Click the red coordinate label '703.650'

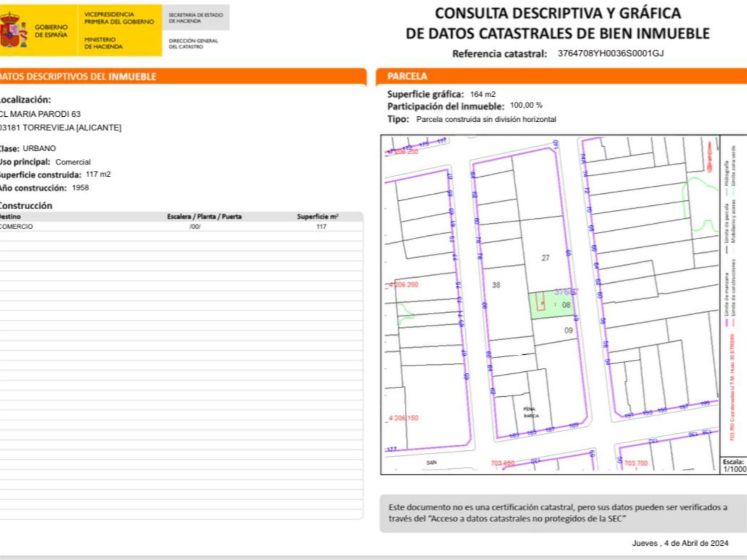pos(502,463)
